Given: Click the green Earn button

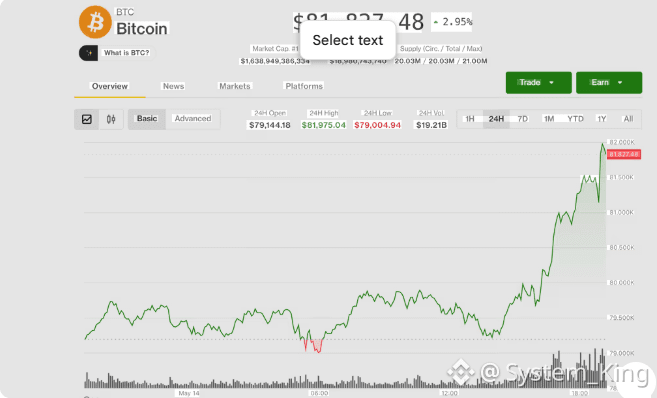Looking at the screenshot, I should [x=609, y=83].
